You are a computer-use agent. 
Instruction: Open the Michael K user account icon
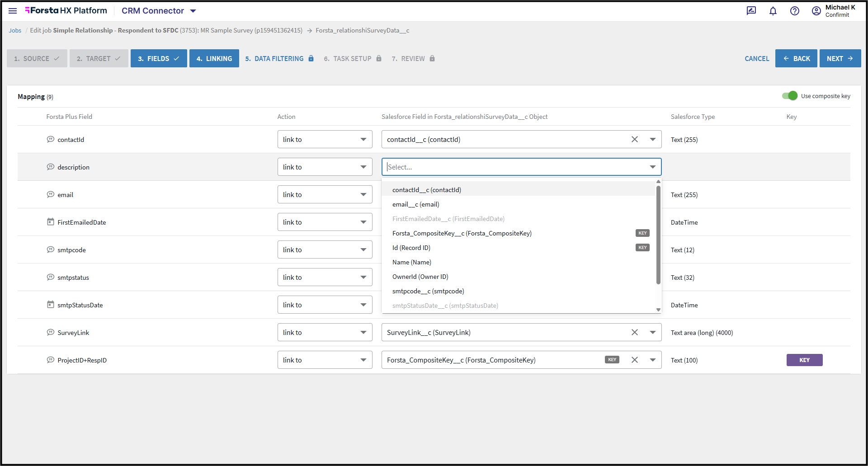click(816, 11)
